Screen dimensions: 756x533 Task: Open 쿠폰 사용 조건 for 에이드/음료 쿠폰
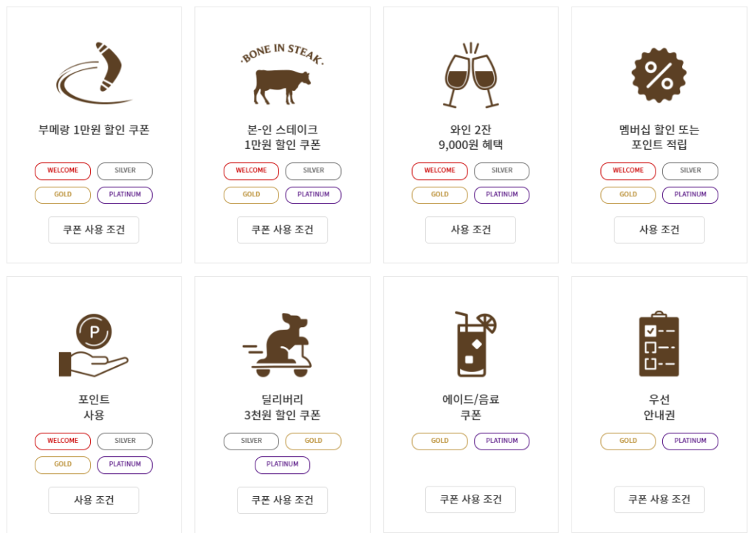click(470, 500)
